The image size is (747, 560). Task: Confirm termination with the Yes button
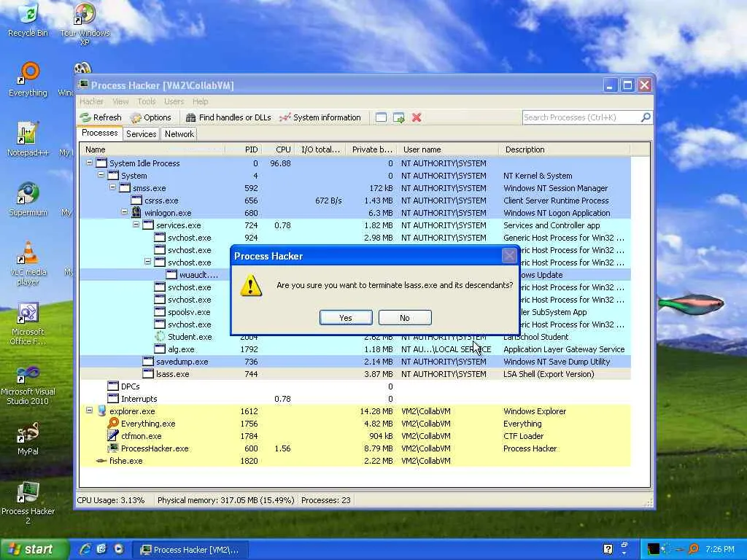coord(346,318)
